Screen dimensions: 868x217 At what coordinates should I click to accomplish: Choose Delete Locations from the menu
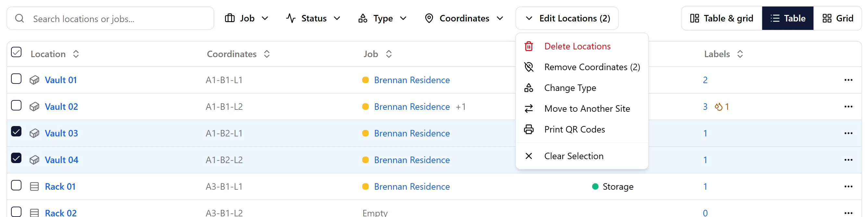[x=582, y=46]
